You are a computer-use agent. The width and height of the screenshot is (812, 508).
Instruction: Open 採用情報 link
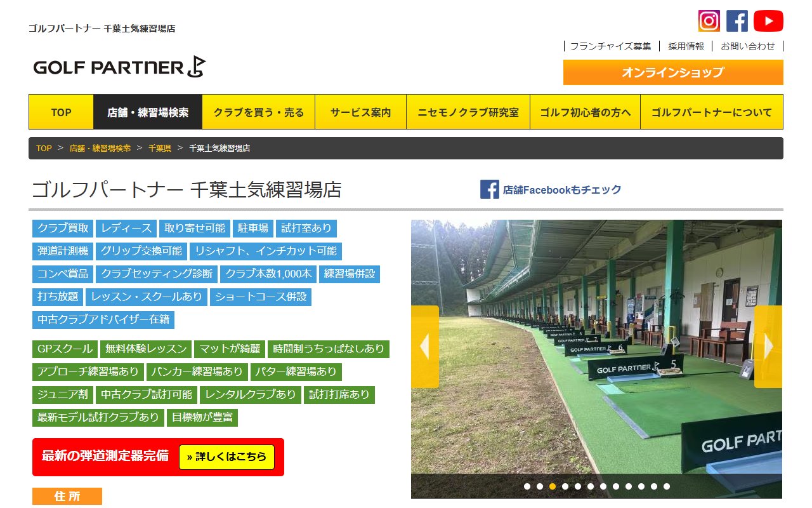(686, 46)
